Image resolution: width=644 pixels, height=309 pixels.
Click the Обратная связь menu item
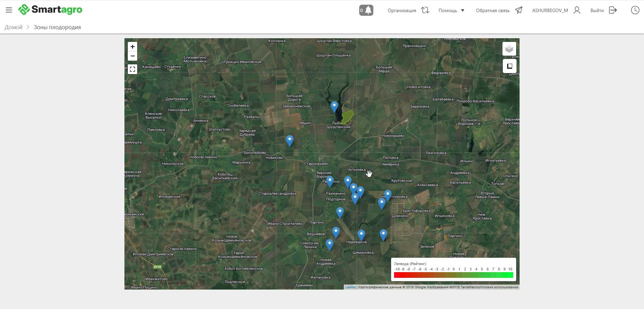click(x=492, y=10)
